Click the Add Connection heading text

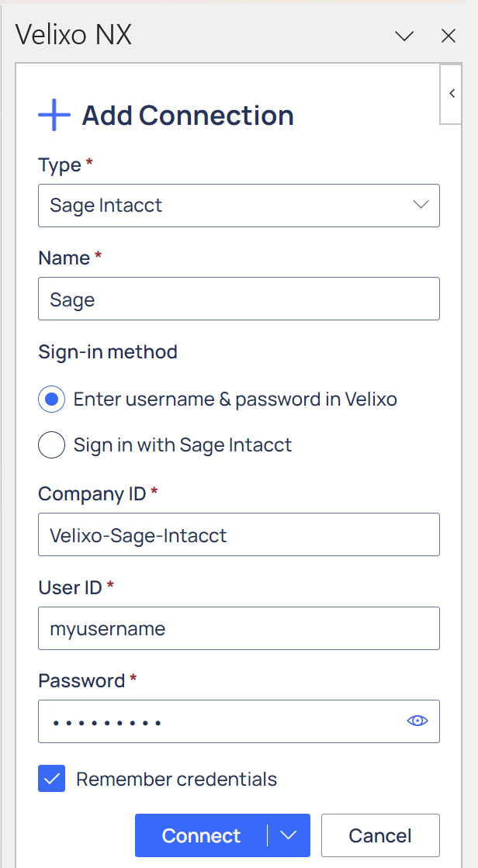(x=188, y=115)
